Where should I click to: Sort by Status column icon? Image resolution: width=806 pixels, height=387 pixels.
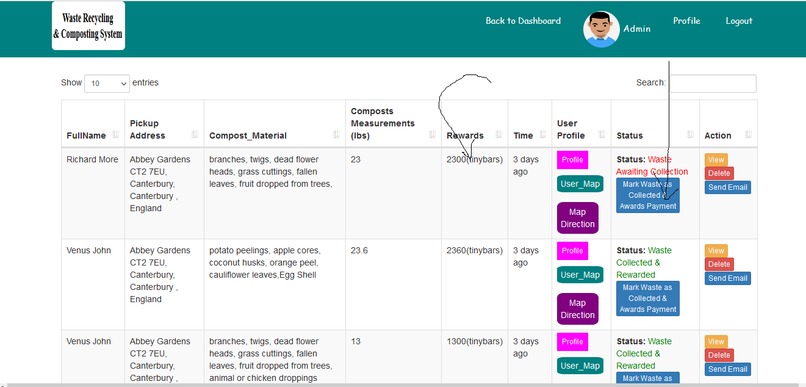coord(690,135)
